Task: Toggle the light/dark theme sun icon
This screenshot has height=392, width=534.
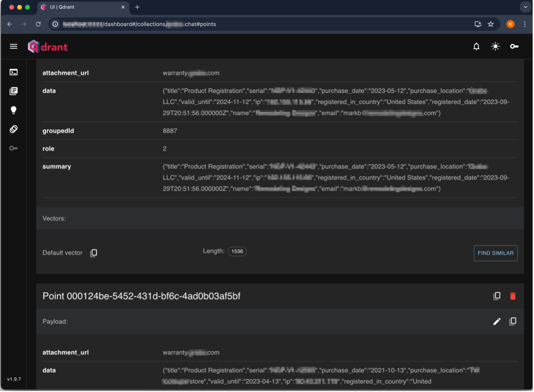Action: point(495,47)
